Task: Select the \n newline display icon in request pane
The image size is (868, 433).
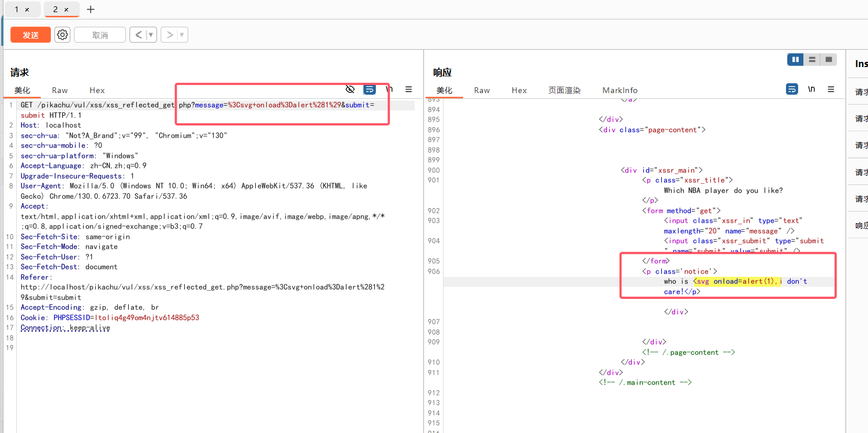Action: point(388,89)
